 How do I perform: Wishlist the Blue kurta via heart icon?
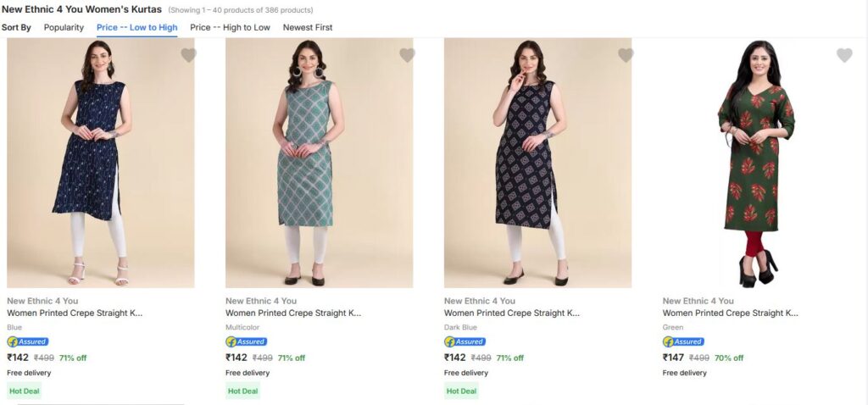point(188,55)
